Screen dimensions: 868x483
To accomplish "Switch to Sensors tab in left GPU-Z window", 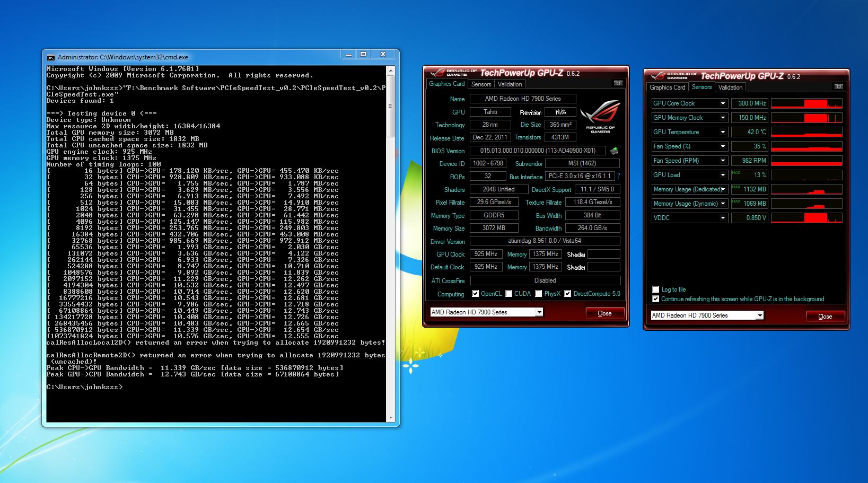I will coord(481,84).
